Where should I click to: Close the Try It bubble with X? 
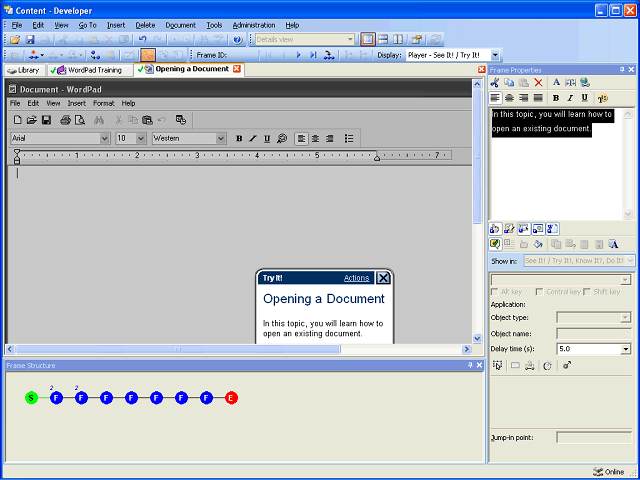point(383,278)
